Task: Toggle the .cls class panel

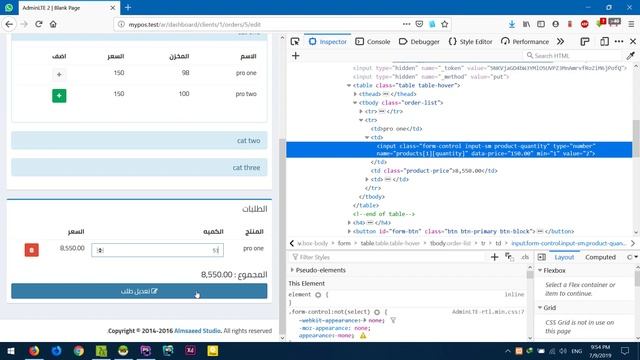Action: click(525, 257)
